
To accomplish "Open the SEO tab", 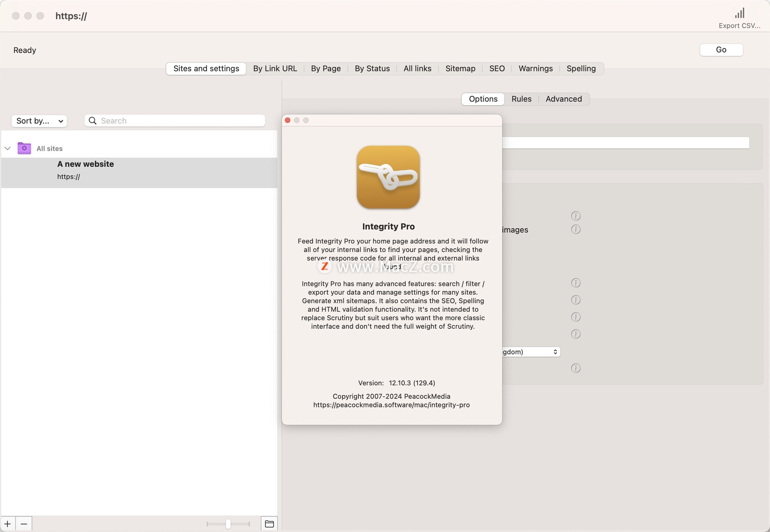I will tap(497, 69).
